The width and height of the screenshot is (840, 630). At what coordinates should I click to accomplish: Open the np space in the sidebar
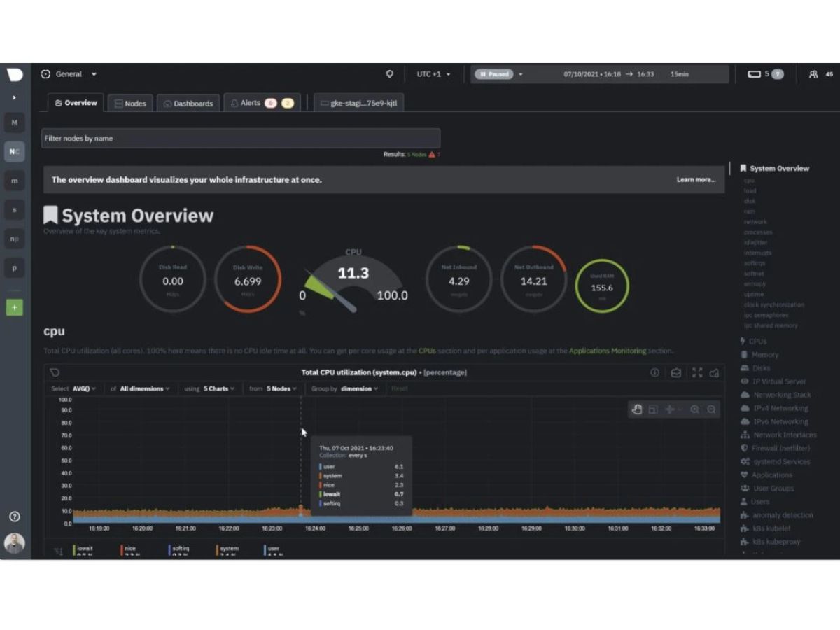[x=15, y=239]
